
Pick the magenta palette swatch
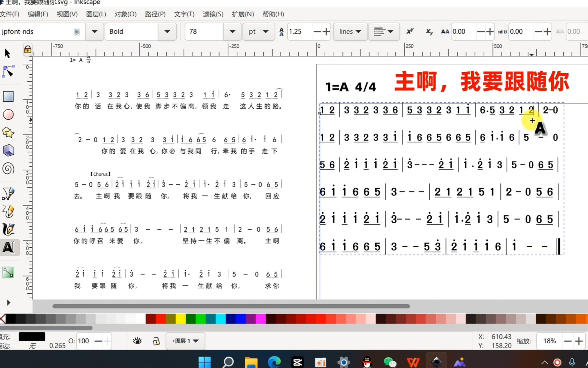point(261,319)
